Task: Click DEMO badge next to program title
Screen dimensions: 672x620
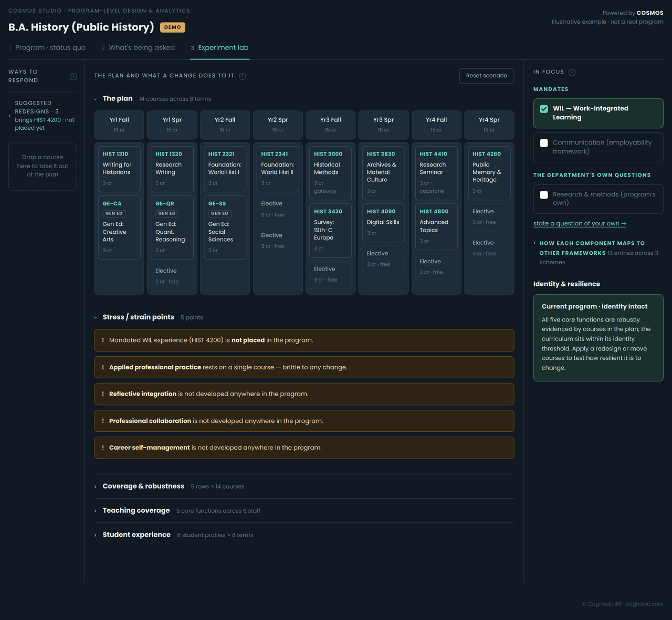Action: click(173, 27)
